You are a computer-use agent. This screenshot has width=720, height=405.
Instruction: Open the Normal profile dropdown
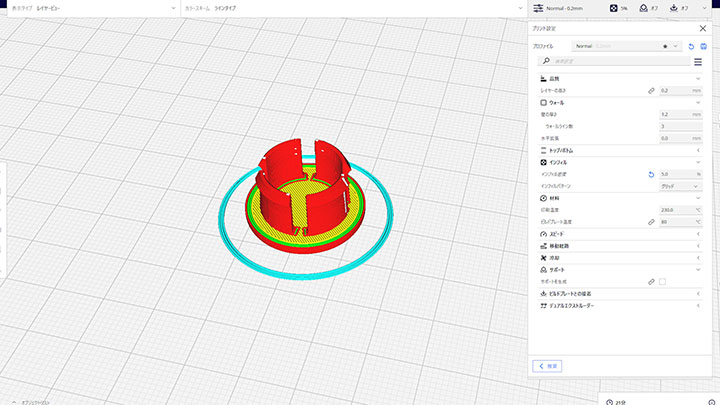coord(627,46)
